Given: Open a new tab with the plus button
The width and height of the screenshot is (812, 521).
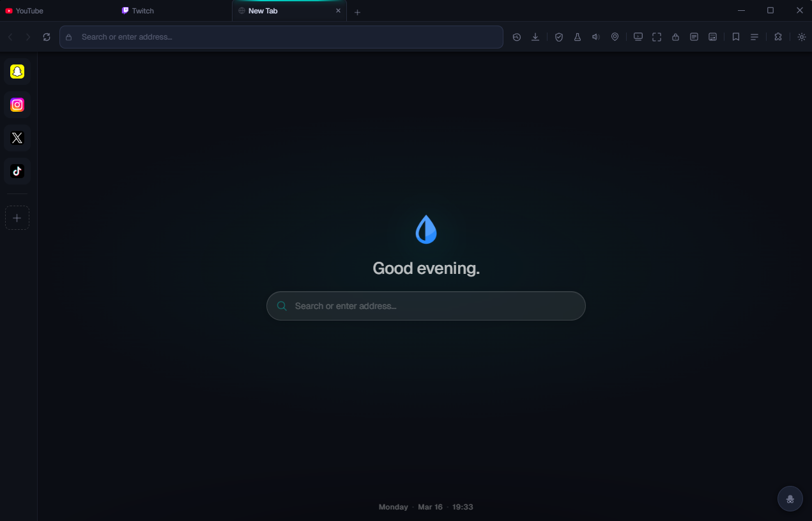Looking at the screenshot, I should (x=357, y=11).
